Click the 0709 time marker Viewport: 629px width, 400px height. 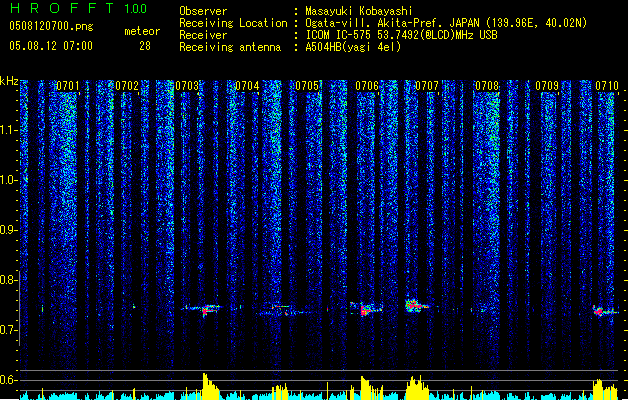point(547,86)
